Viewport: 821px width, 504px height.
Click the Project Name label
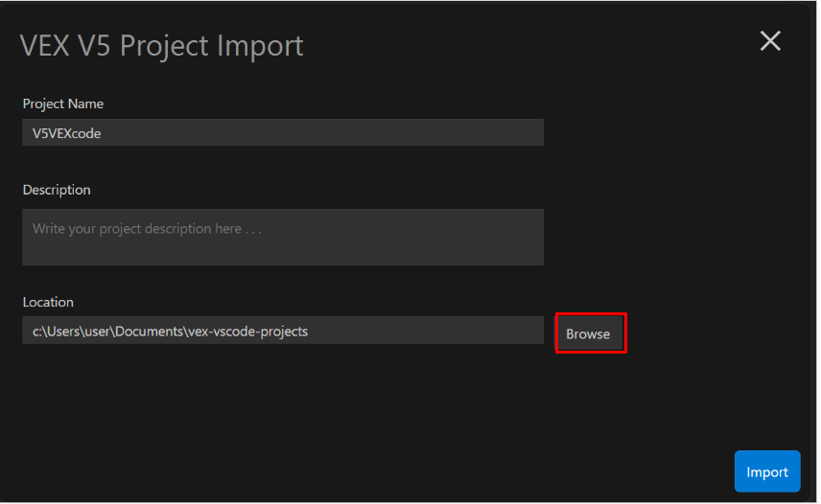click(x=63, y=103)
